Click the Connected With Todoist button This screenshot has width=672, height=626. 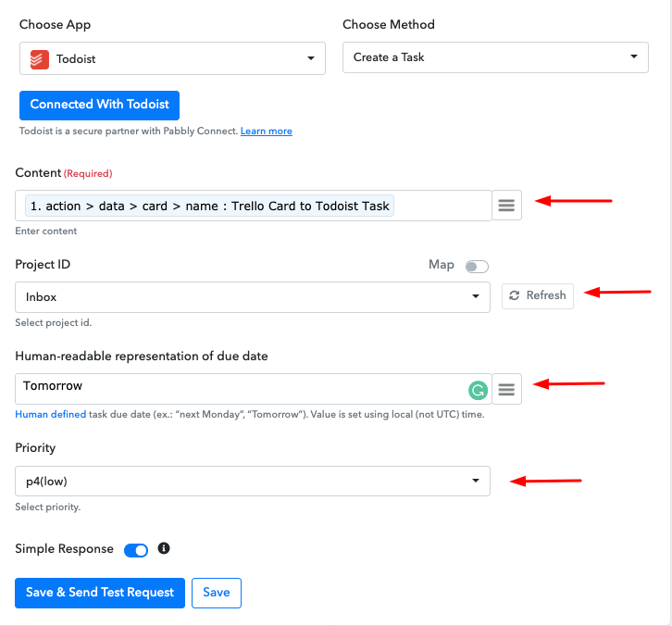pyautogui.click(x=99, y=105)
